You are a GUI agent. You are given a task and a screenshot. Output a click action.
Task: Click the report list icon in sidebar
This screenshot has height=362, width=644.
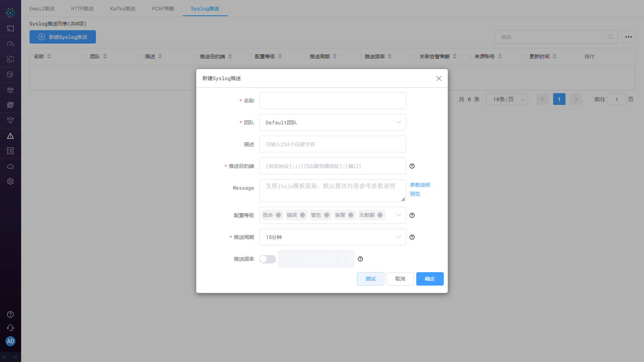(10, 151)
